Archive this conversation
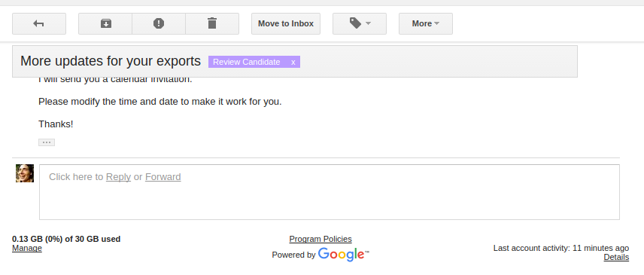This screenshot has height=275, width=644. pyautogui.click(x=105, y=23)
